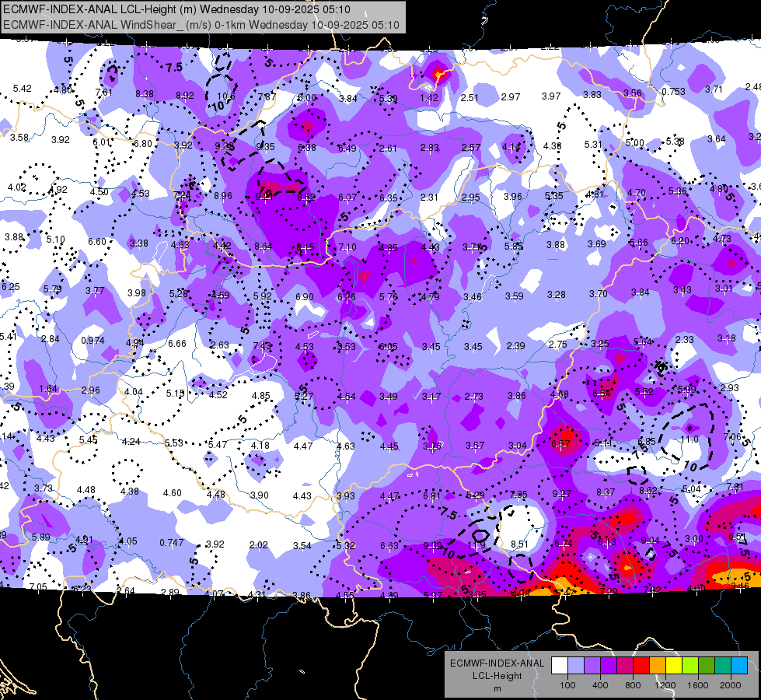
Task: Pick the bright blue 2000 legend swatch
Action: pyautogui.click(x=739, y=666)
